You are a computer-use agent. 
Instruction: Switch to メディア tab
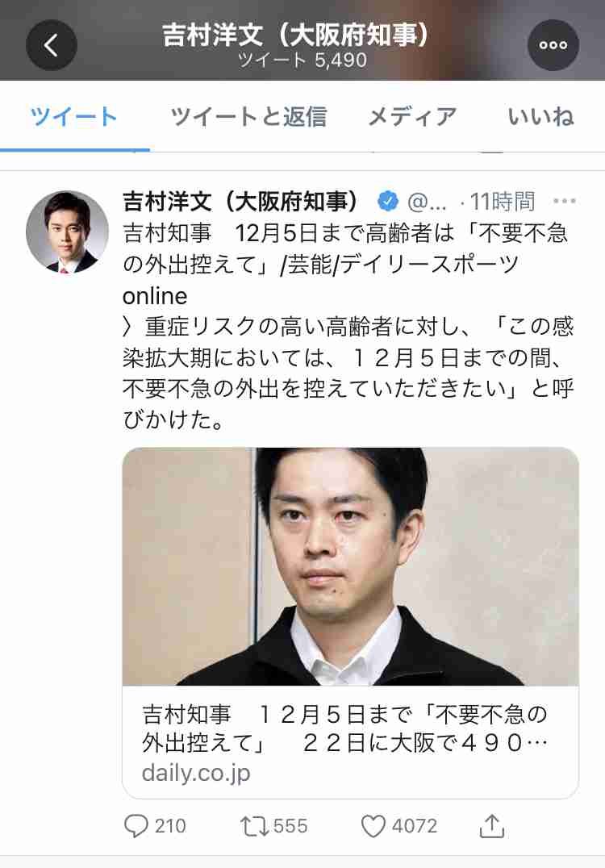[412, 116]
